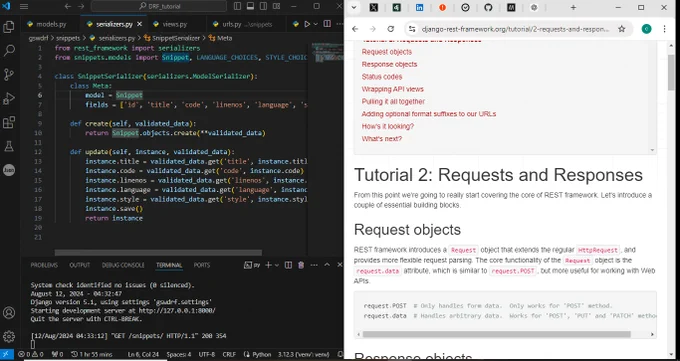The image size is (680, 361).
Task: Open the browser three-dot menu
Action: coord(664,29)
